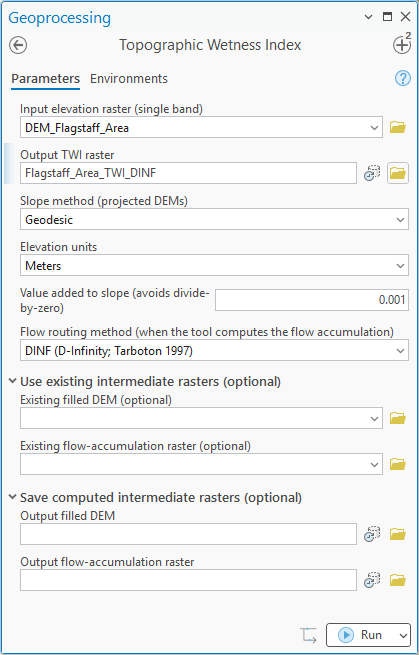Open Input elevation raster dropdown
The width and height of the screenshot is (419, 655).
click(x=374, y=127)
